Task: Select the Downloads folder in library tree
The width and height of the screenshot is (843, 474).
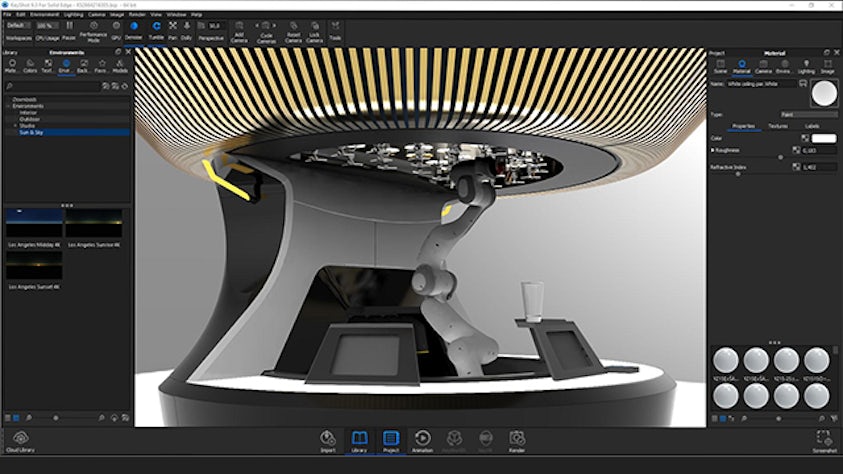Action: click(x=24, y=99)
